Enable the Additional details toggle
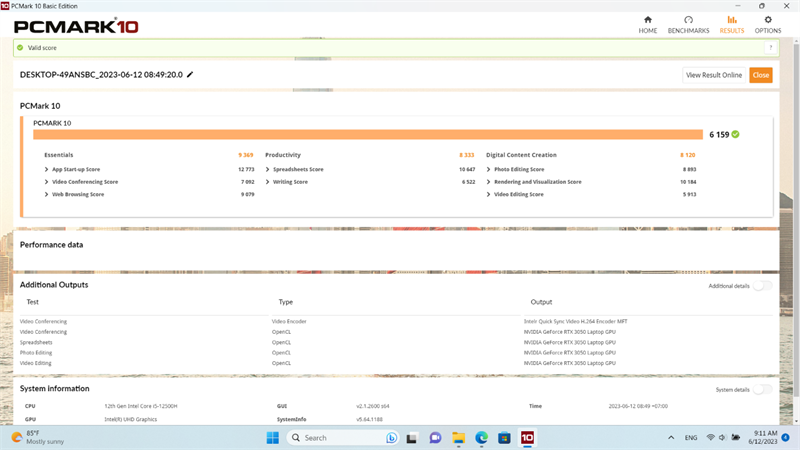Viewport: 800px width, 450px height. (x=763, y=286)
